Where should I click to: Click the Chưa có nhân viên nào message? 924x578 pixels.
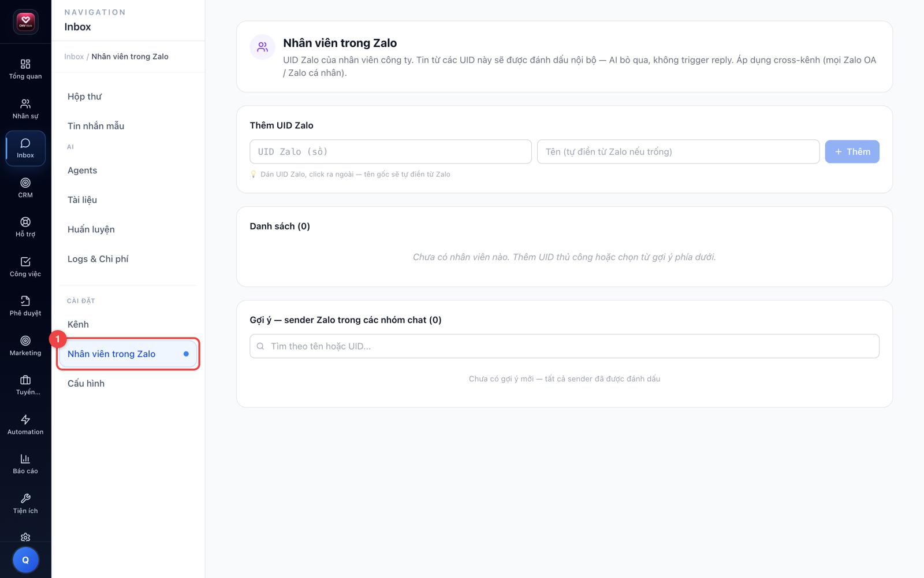[564, 257]
